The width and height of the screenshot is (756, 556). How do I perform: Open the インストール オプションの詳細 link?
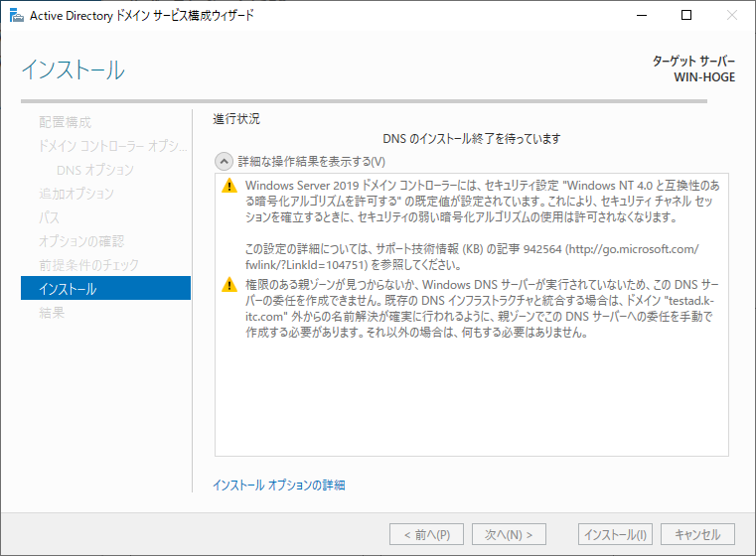pyautogui.click(x=279, y=485)
